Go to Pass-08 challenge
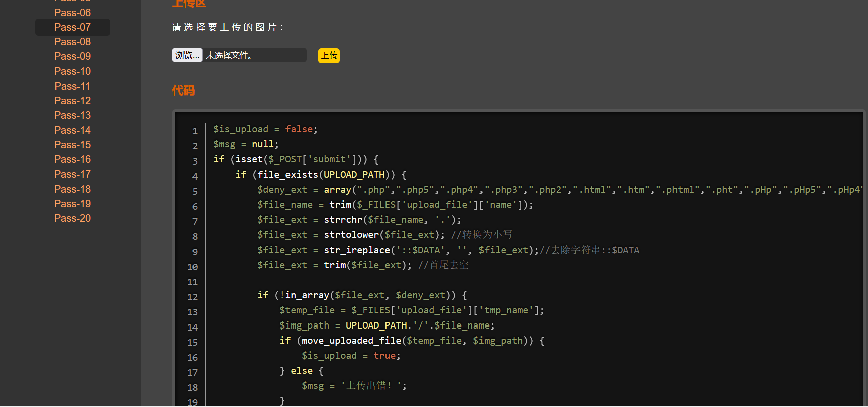Screen dimensions: 868x407 click(72, 42)
